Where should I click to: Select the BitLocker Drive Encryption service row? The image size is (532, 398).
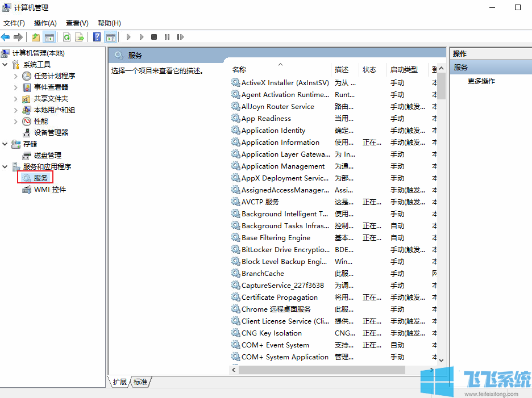(x=285, y=250)
